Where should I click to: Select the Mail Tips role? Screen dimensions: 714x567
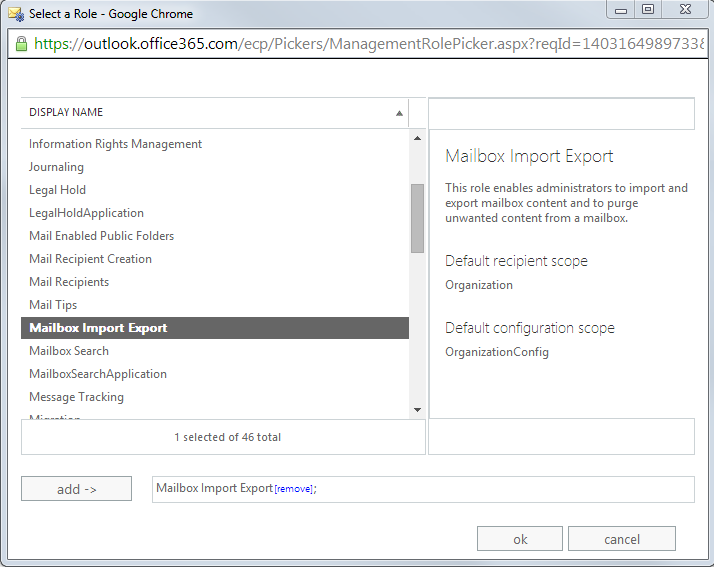[215, 305]
